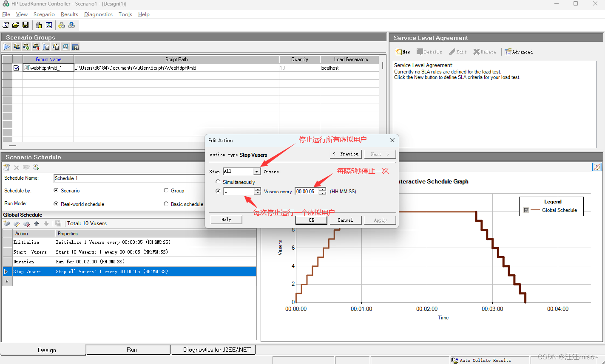Open scenario start time clock icon

(x=36, y=167)
